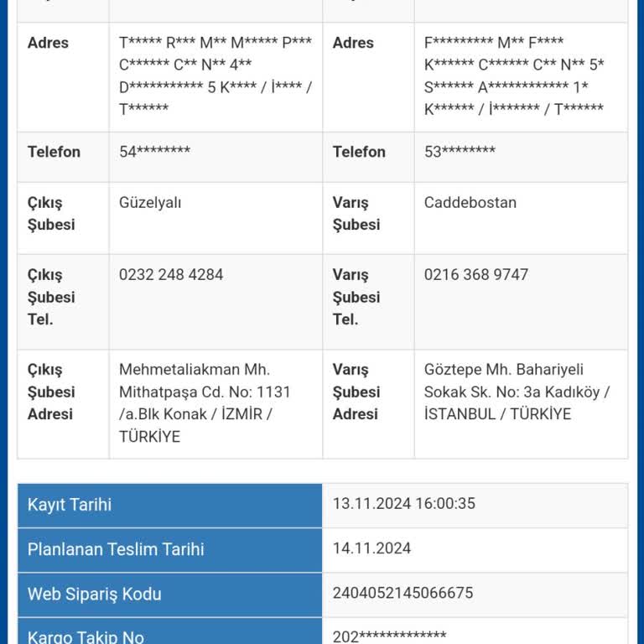The image size is (644, 644).
Task: Click the Çıkış Şubesi Adresi label
Action: (50, 392)
